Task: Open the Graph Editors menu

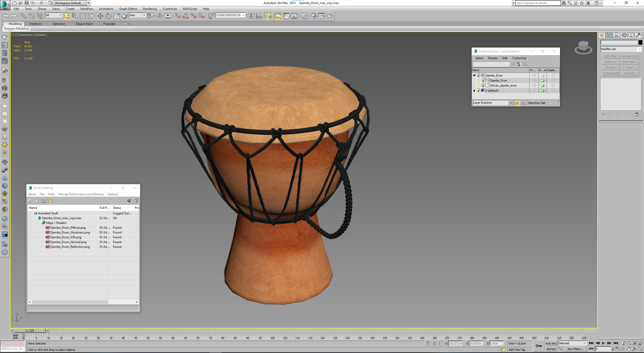Action: 128,9
